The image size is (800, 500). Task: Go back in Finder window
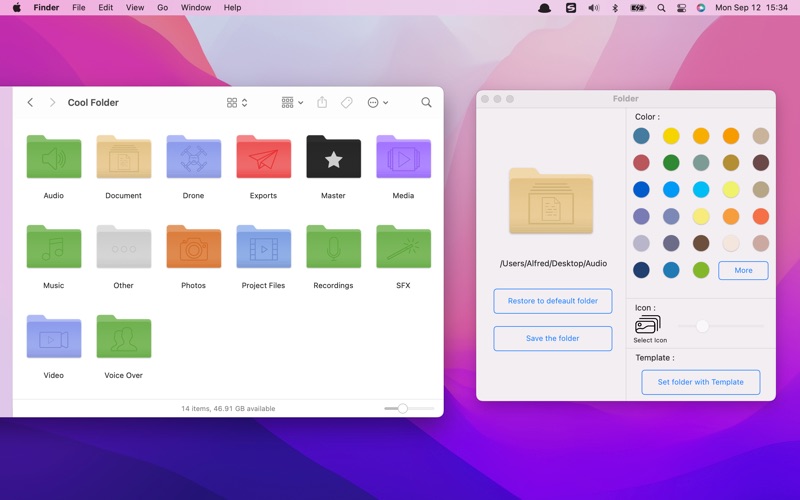click(x=30, y=103)
